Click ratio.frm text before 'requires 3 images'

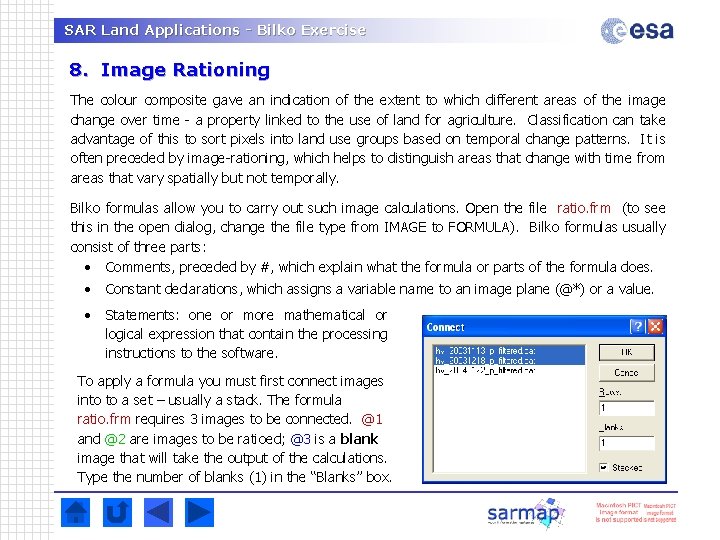pyautogui.click(x=104, y=419)
